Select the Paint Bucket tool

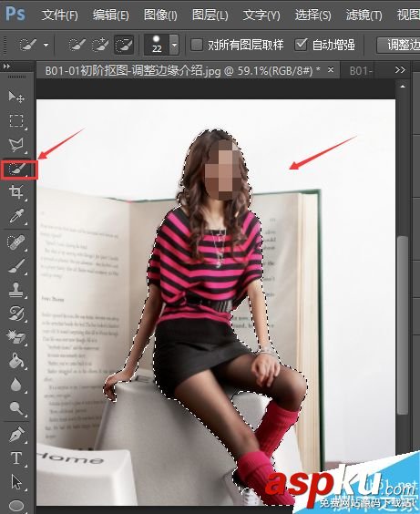point(16,361)
